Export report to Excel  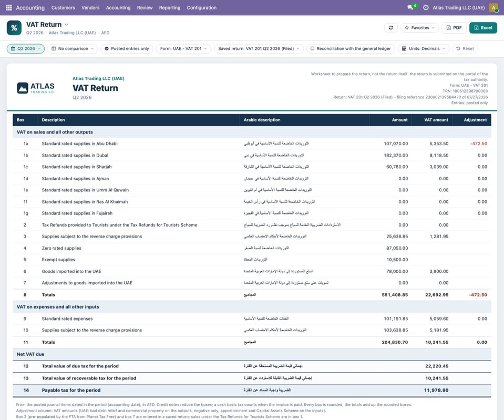point(483,28)
